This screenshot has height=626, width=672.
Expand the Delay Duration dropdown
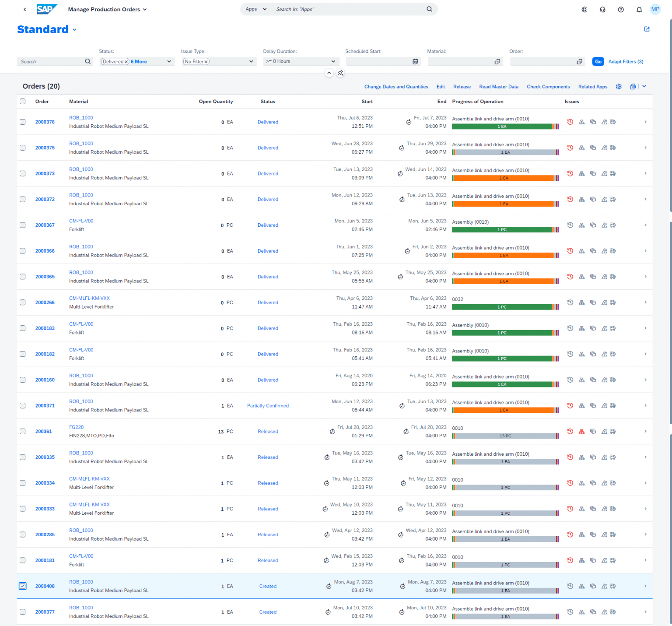332,61
